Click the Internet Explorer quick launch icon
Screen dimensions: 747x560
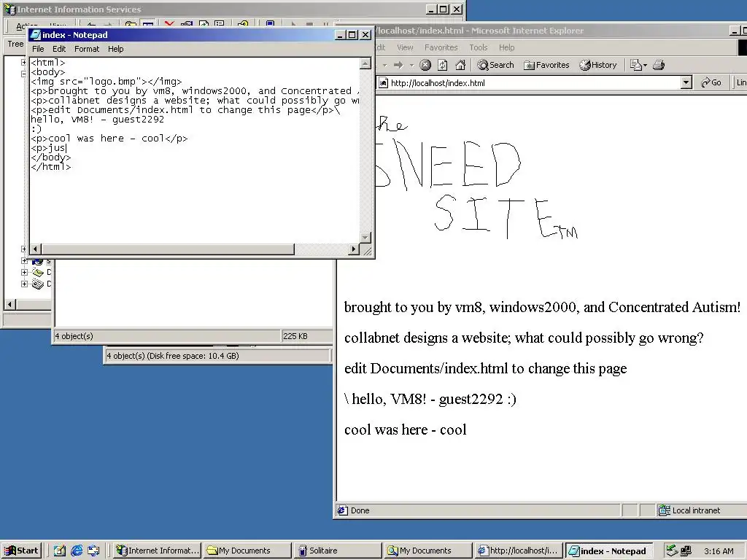[76, 551]
